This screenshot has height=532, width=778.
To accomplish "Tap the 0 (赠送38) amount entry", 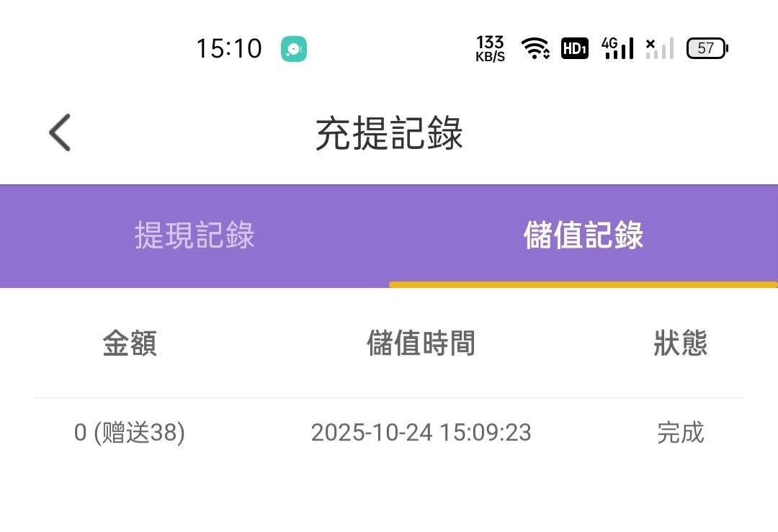I will coord(130,433).
